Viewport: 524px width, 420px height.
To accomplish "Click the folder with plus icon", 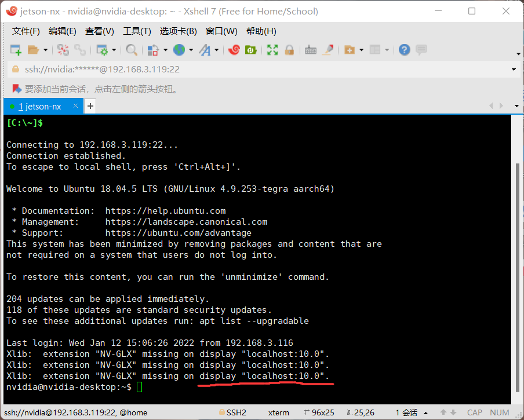I will point(349,50).
